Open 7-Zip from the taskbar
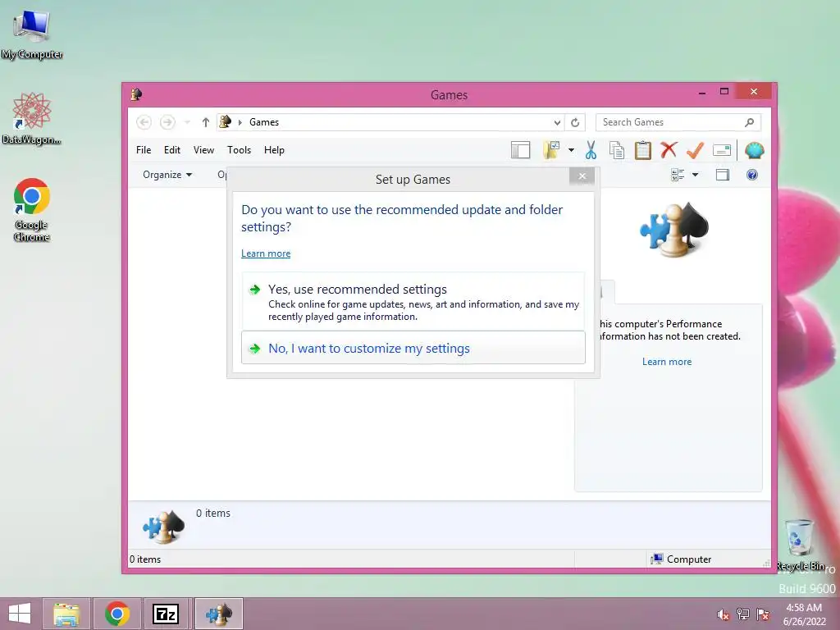Screen dimensions: 840x630 pos(166,614)
